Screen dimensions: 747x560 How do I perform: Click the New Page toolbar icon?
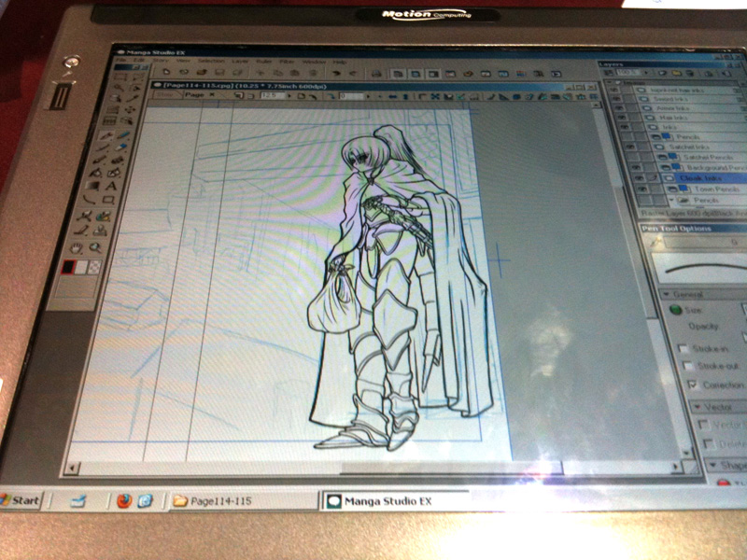(166, 72)
